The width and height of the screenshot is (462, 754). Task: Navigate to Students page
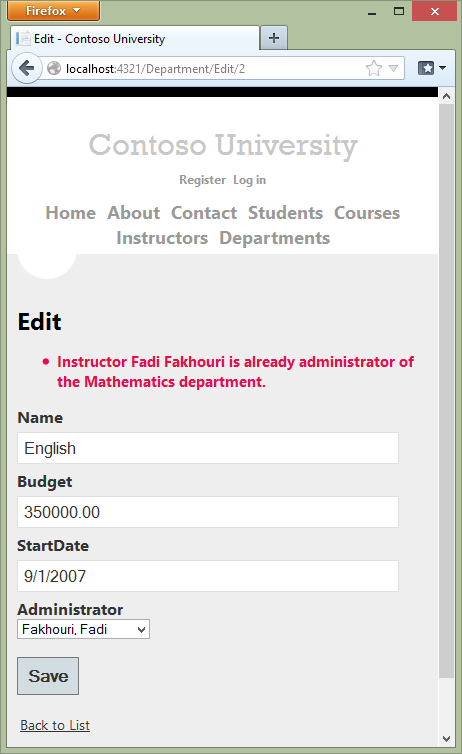pos(286,213)
